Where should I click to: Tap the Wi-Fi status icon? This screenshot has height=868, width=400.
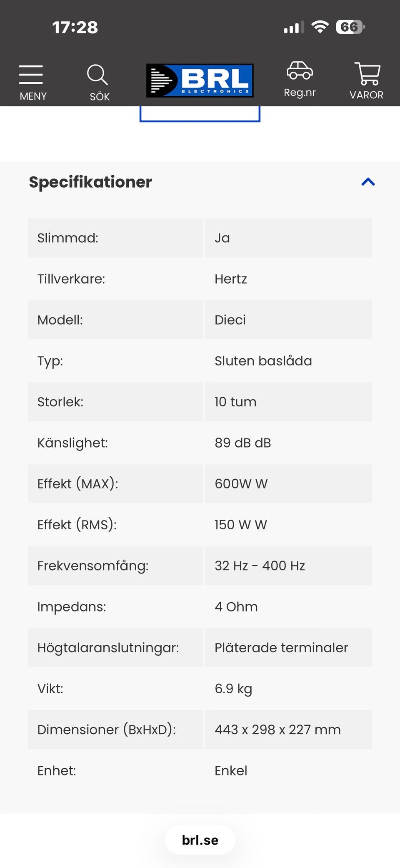pos(320,27)
